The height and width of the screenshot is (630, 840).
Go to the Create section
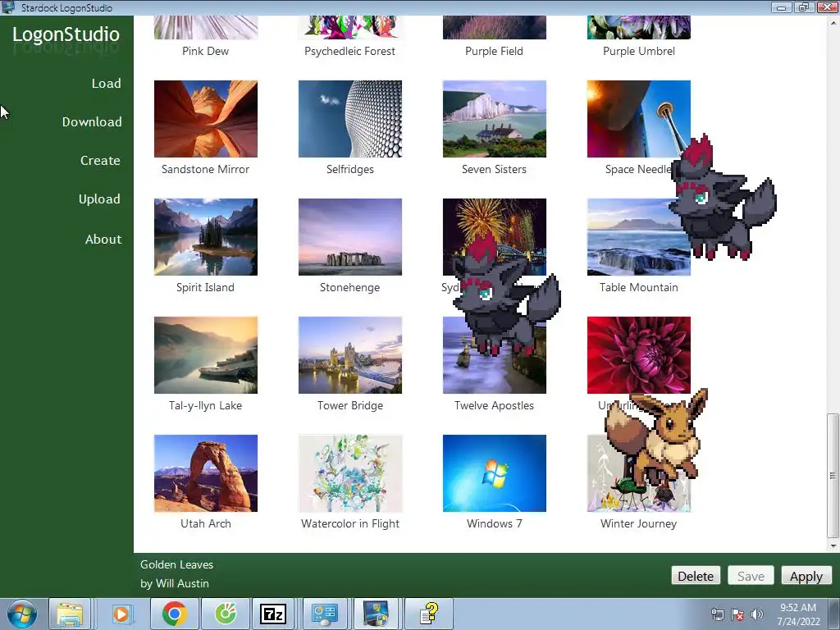(100, 161)
